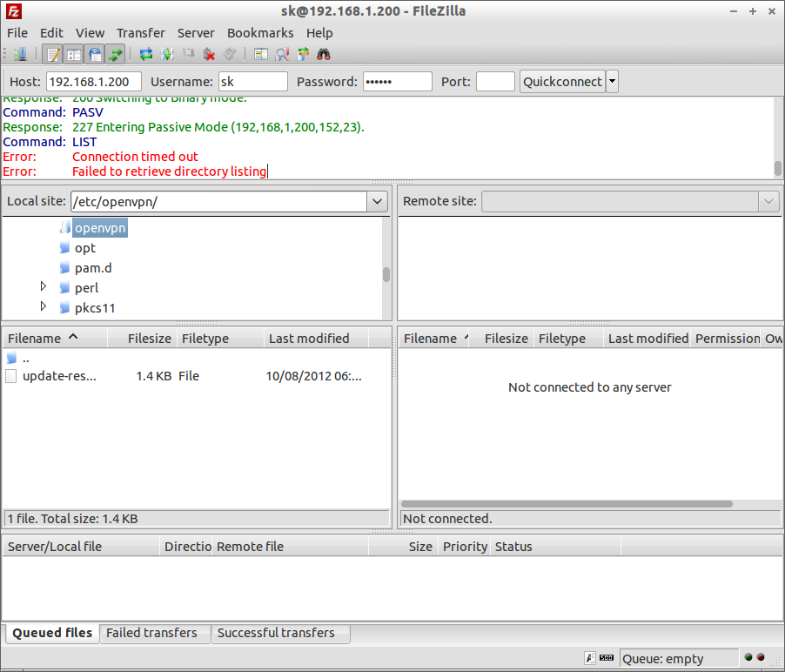Open the View menu

91,33
